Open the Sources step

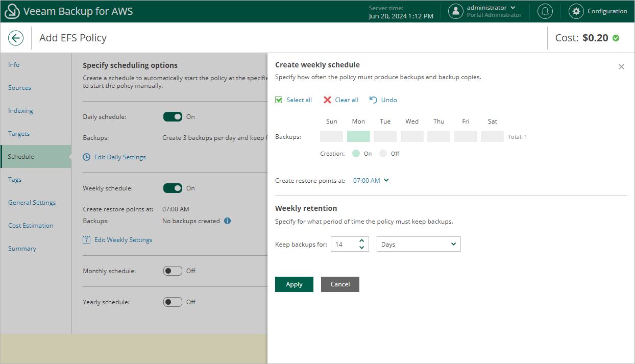coord(36,88)
